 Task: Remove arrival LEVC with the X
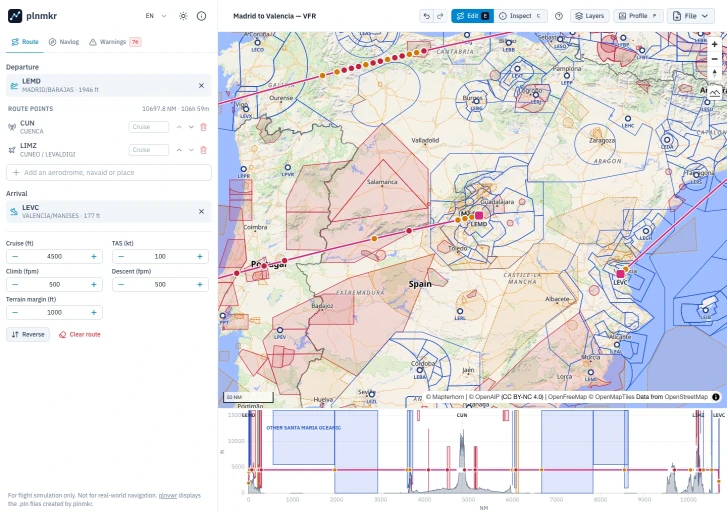(201, 211)
